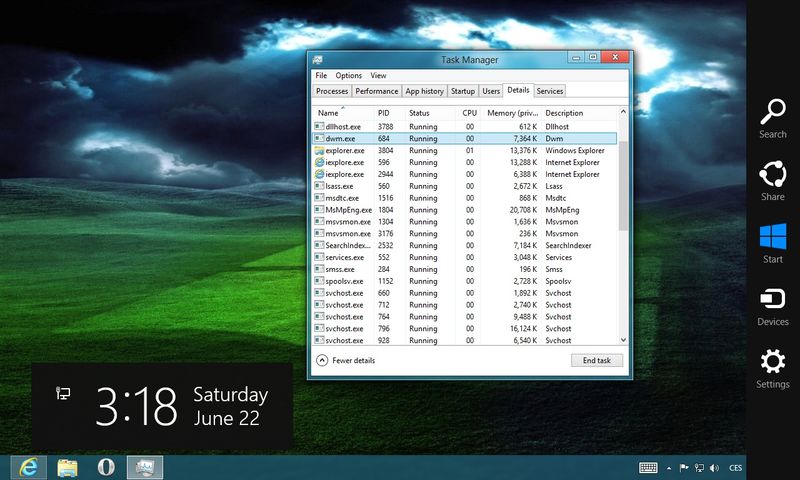Click the iexplore.exe icon with PID 596
Viewport: 800px width, 480px height.
319,162
